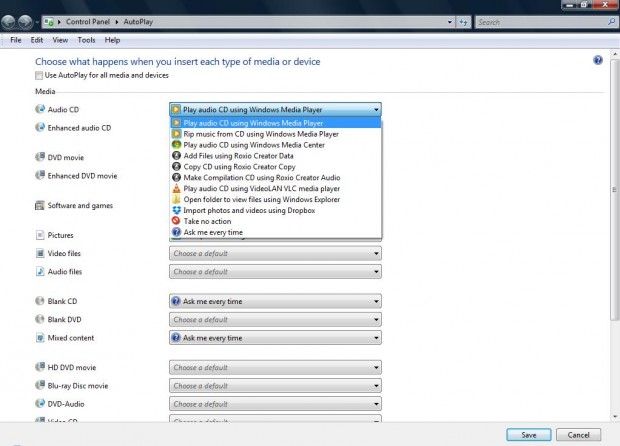Click the Audio CD disc icon

tap(40, 109)
